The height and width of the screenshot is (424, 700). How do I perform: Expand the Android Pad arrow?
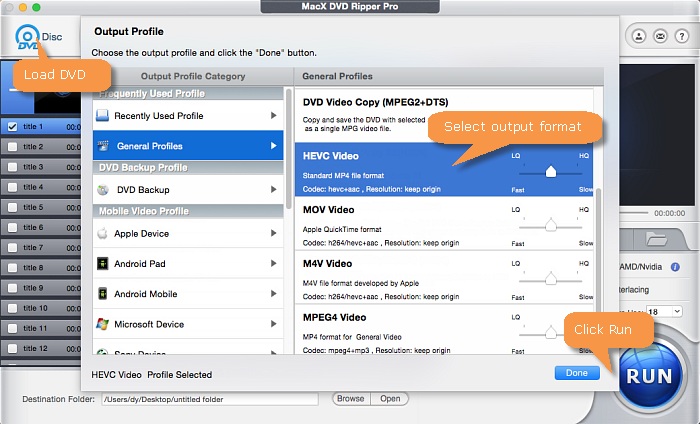pos(273,263)
